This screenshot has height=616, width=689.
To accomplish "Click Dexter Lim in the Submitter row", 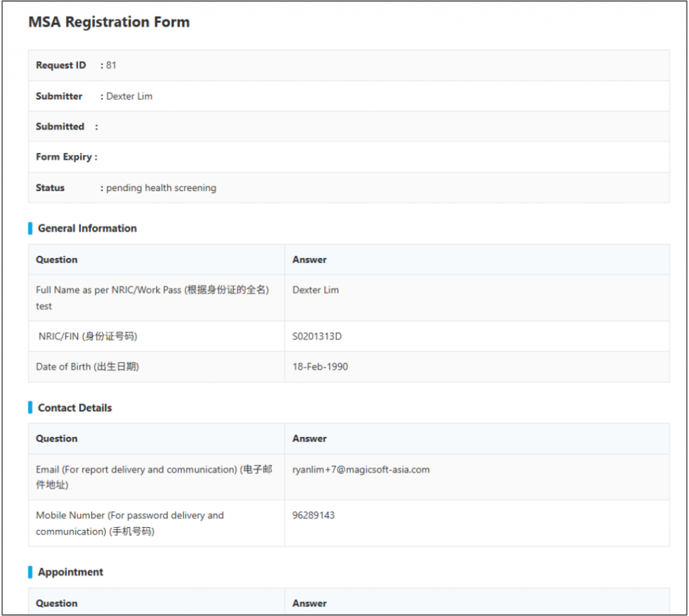I will click(129, 96).
